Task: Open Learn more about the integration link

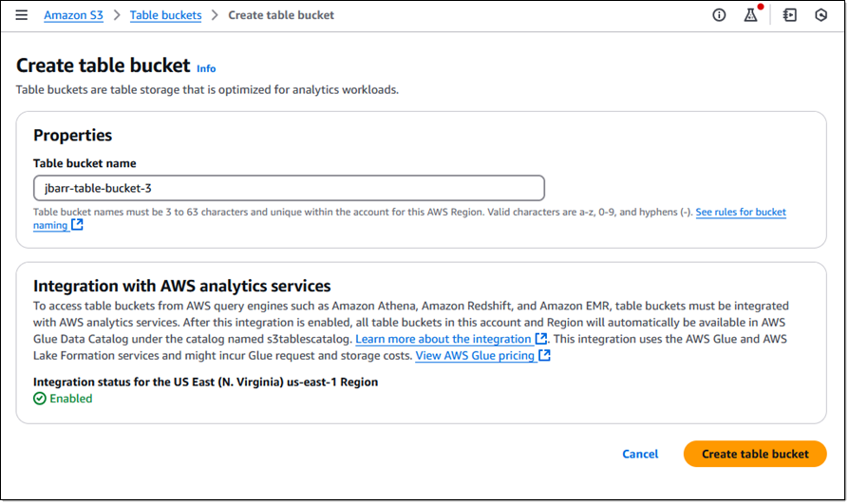Action: click(x=443, y=339)
